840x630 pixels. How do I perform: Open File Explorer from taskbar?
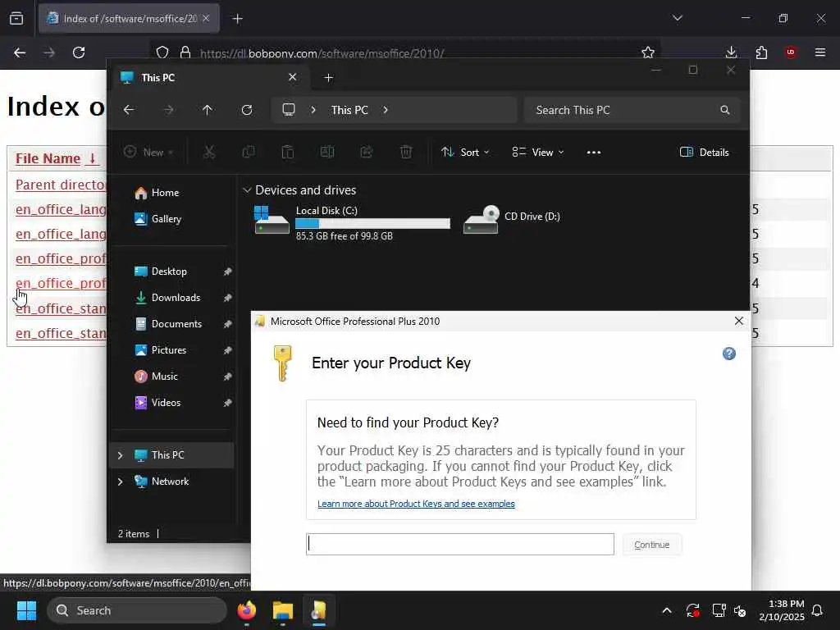point(283,610)
